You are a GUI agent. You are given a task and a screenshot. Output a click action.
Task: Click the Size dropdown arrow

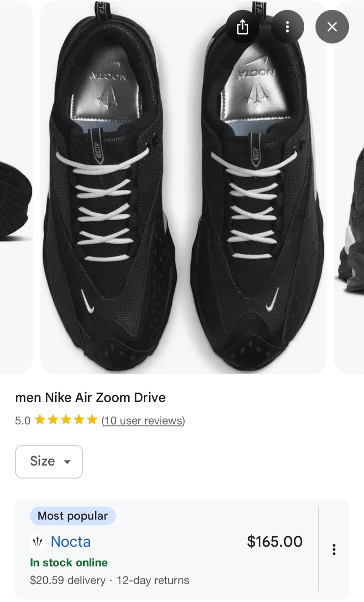tap(67, 462)
